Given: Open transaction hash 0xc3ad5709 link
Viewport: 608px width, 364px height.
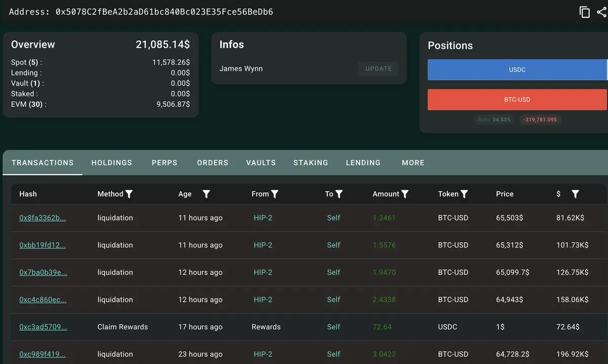Looking at the screenshot, I should (x=43, y=327).
